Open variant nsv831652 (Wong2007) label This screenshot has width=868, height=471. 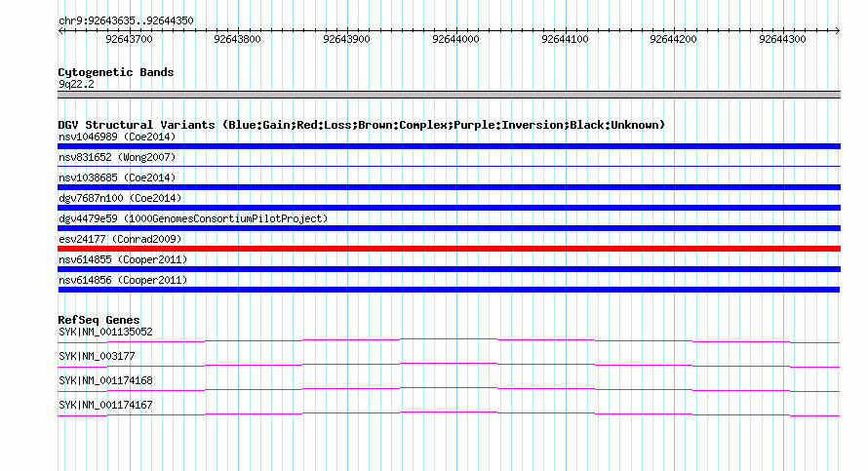click(x=117, y=157)
